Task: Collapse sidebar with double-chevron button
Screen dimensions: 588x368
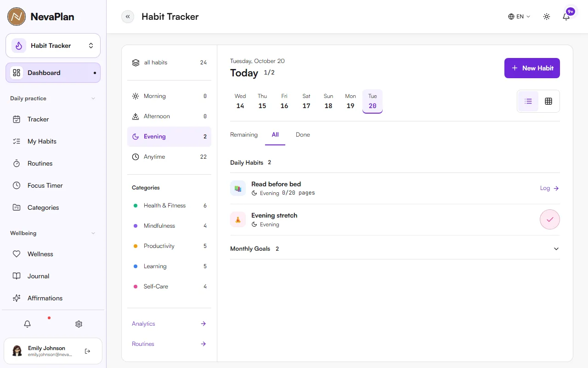Action: (128, 17)
